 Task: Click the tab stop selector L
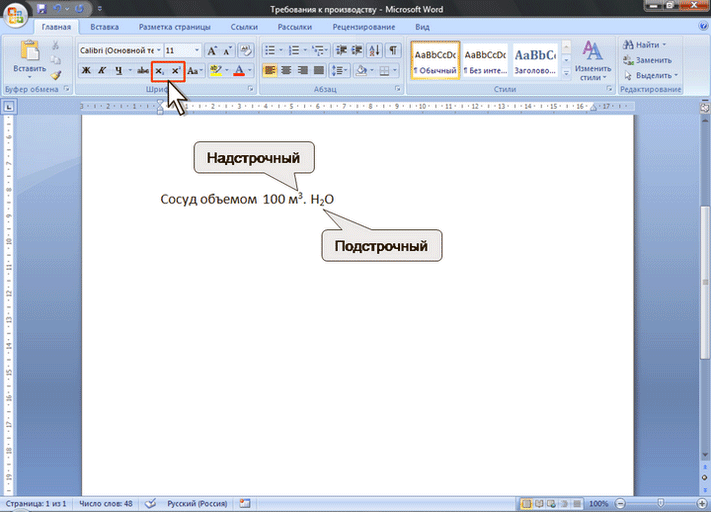tap(9, 107)
